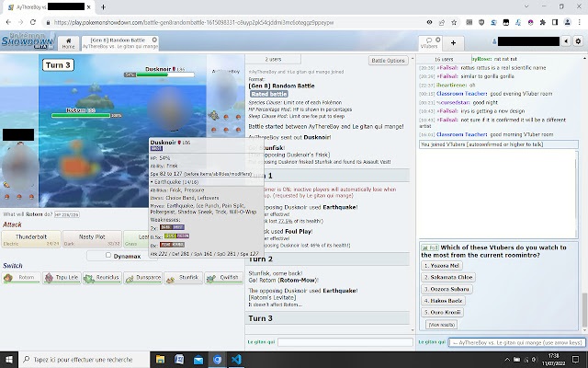Image resolution: width=588 pixels, height=368 pixels.
Task: Open a new browser tab with plus
Action: pos(103,6)
